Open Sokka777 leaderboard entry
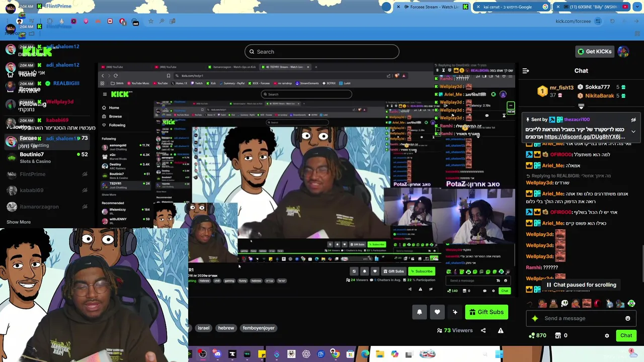 [602, 87]
